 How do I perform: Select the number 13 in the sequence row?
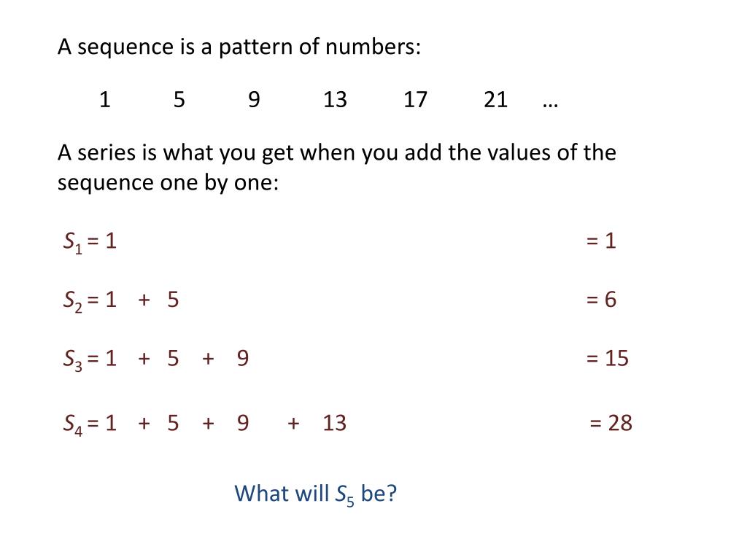pyautogui.click(x=335, y=100)
